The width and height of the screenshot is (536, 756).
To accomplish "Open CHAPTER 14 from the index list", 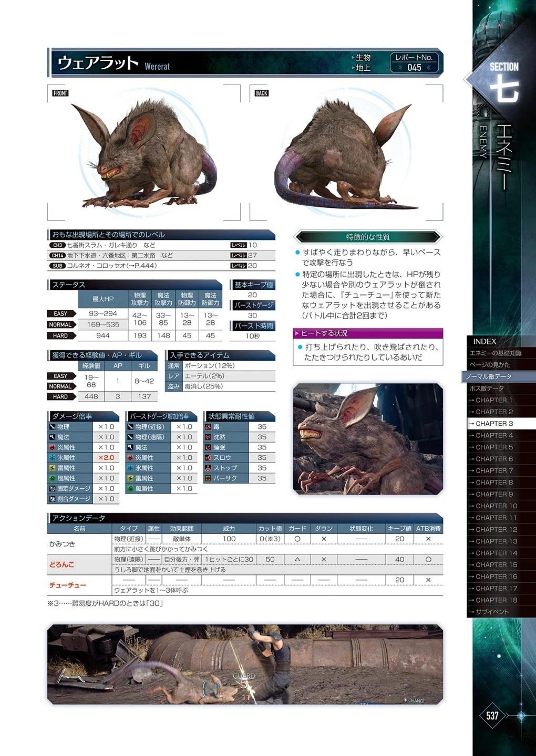I will click(x=496, y=553).
